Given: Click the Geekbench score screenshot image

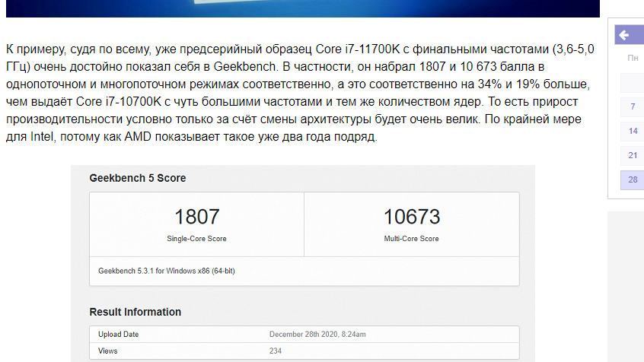Looking at the screenshot, I should click(303, 263).
